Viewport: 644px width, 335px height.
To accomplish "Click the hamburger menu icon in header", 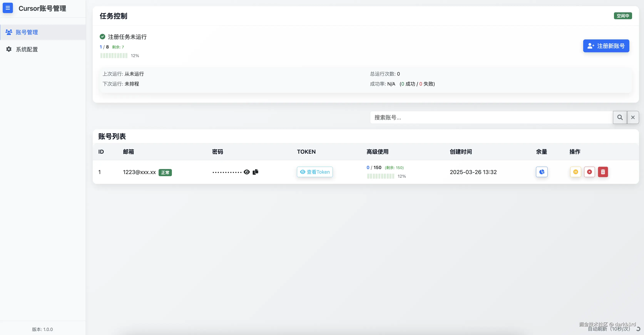I will click(x=8, y=8).
